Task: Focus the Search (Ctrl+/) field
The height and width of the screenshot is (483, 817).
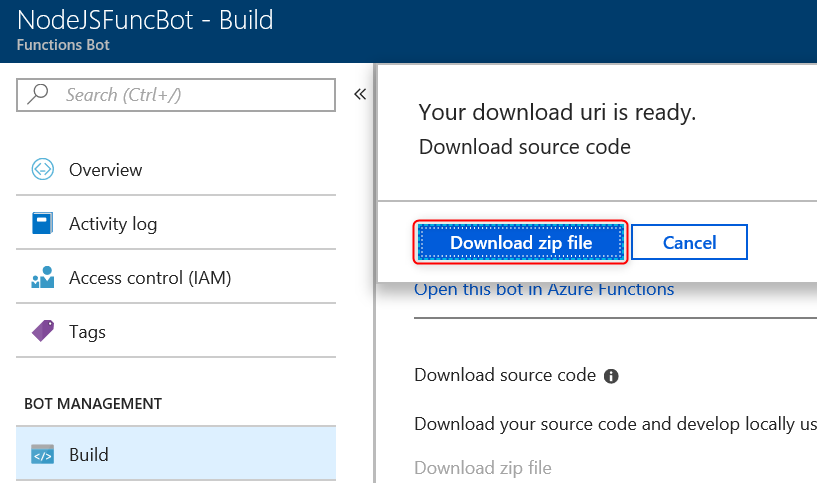Action: [190, 95]
